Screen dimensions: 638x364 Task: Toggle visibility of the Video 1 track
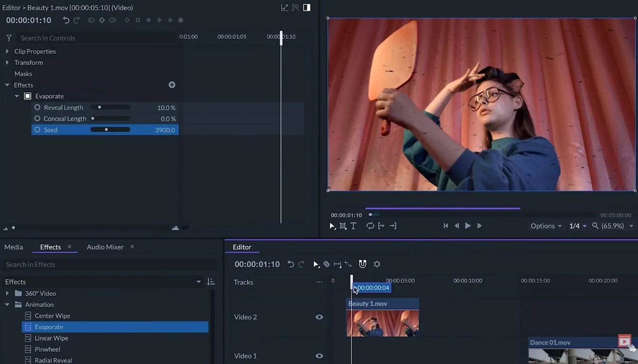(x=320, y=355)
